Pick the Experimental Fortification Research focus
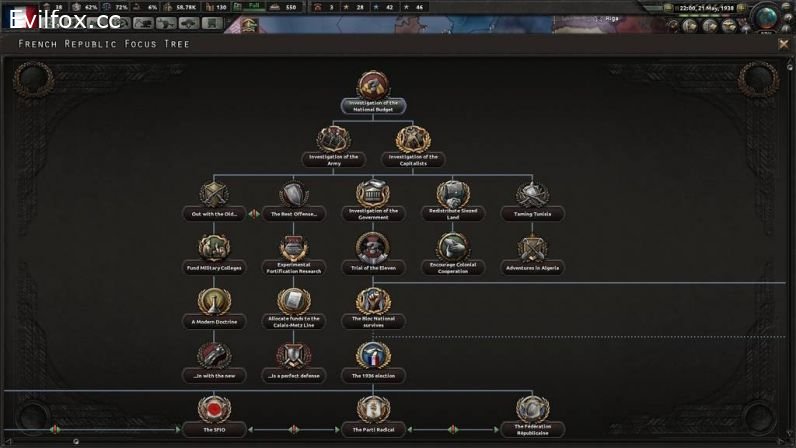 (x=293, y=250)
